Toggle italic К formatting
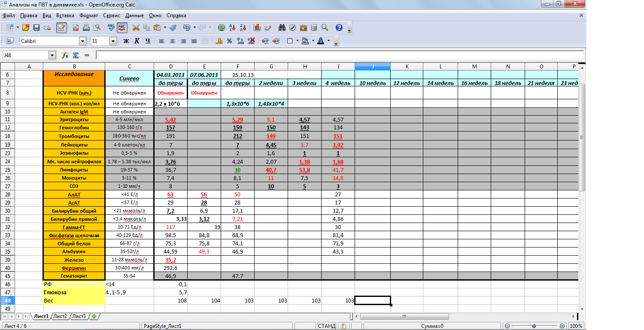Viewport: 644px width, 330px height. click(x=137, y=41)
